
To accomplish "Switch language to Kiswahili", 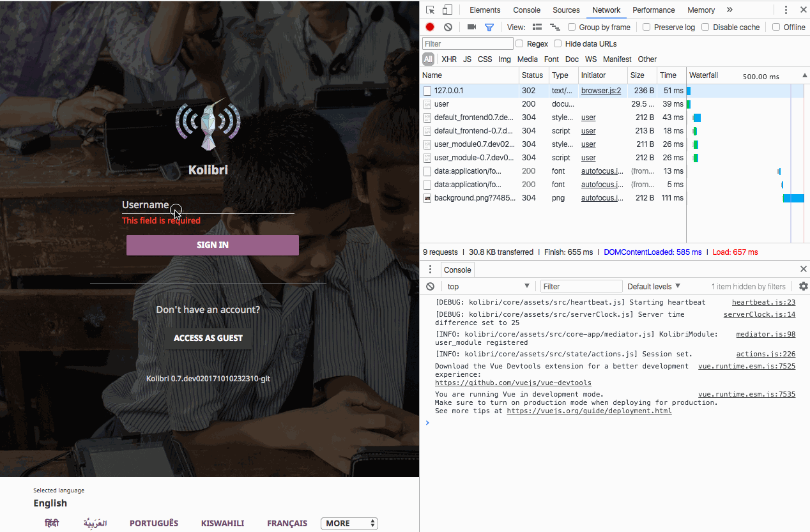I will pyautogui.click(x=223, y=523).
